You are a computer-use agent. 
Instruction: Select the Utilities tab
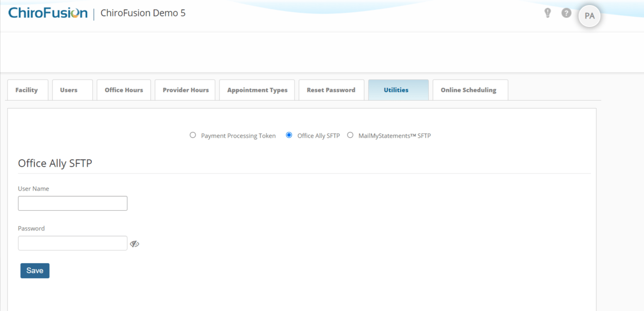[x=398, y=90]
